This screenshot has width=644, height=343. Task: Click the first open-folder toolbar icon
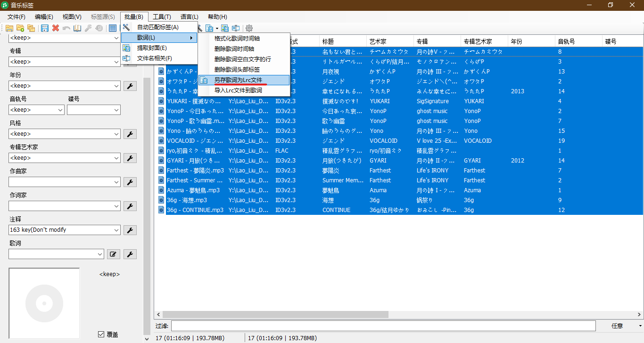9,28
